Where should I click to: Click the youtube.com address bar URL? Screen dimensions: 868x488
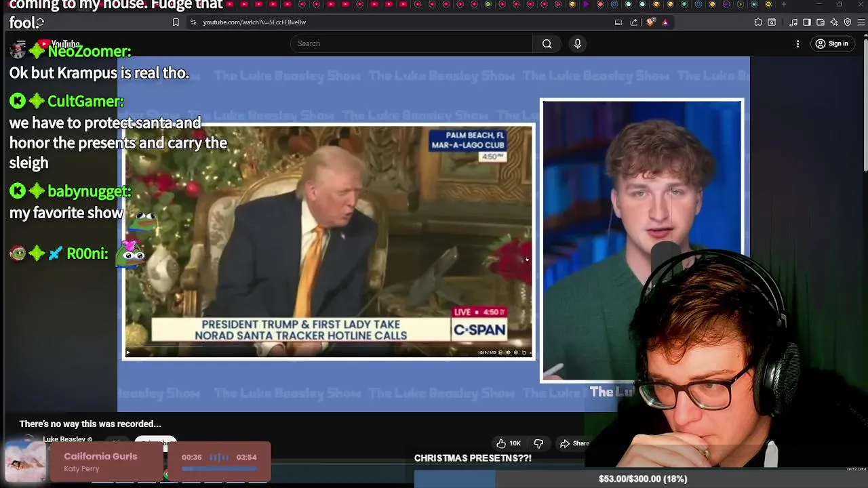(x=254, y=22)
